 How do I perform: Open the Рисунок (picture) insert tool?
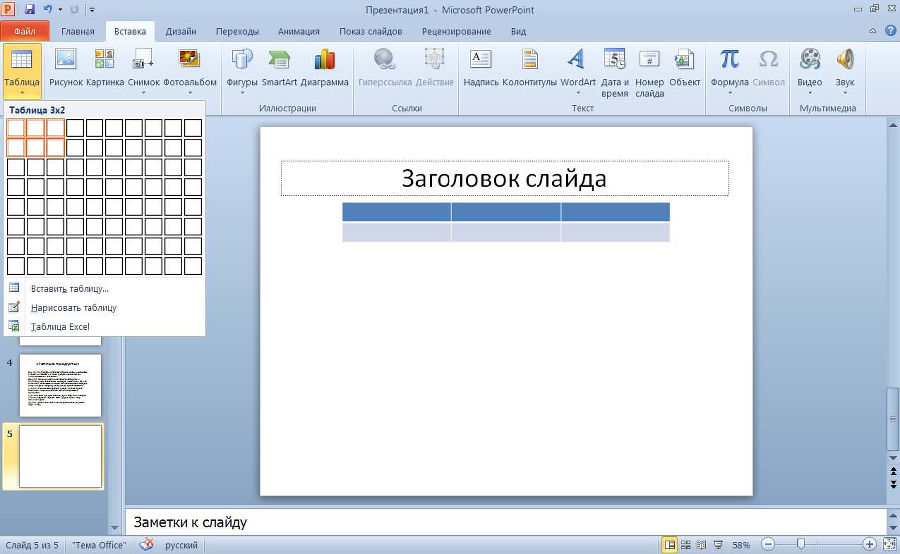tap(65, 68)
